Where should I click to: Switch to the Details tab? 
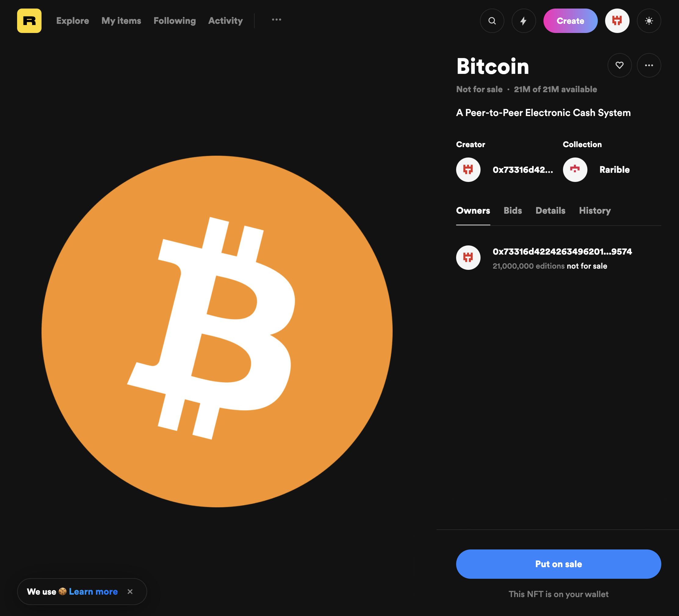point(550,211)
